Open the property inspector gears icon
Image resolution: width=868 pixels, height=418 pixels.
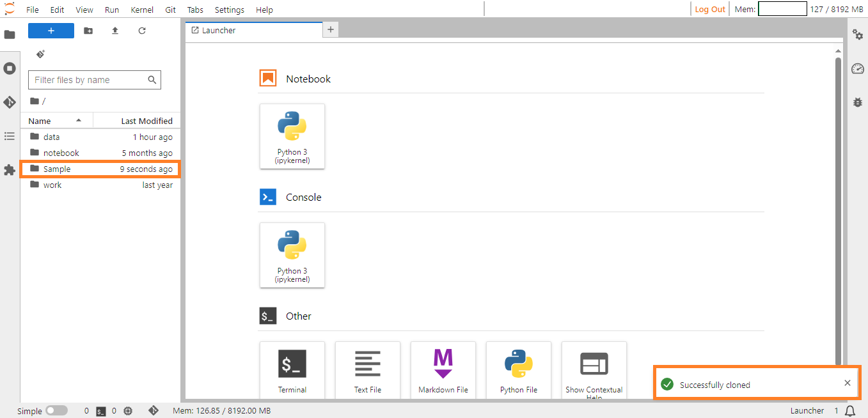pyautogui.click(x=858, y=35)
